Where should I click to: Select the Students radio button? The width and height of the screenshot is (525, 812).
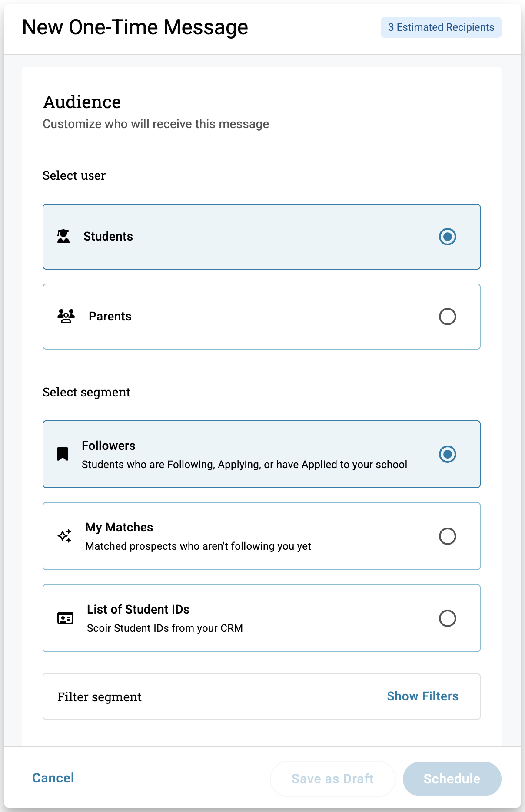click(x=447, y=237)
